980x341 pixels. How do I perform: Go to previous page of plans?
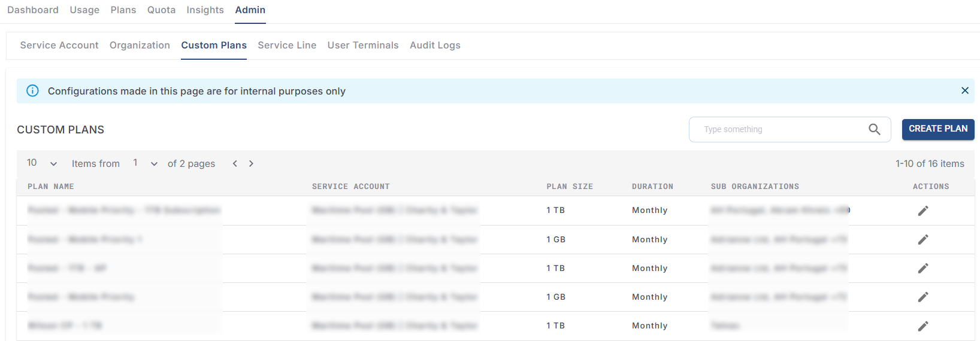point(235,163)
